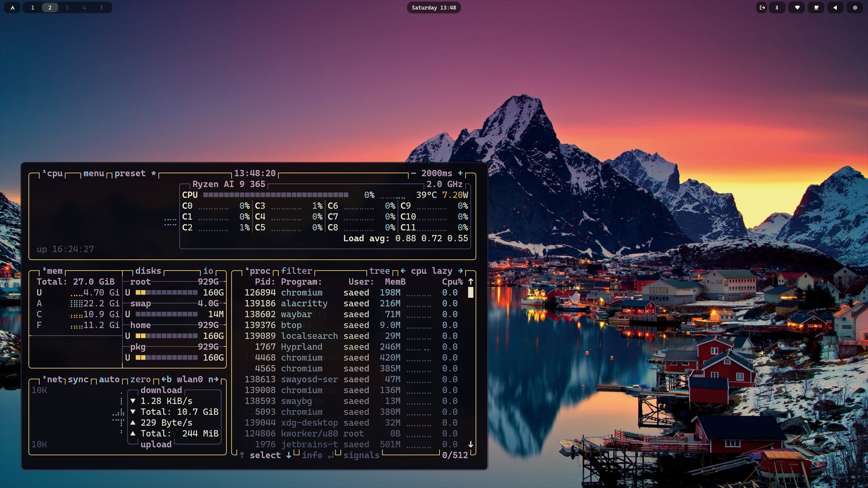This screenshot has height=488, width=868.
Task: Click the process list scroll-up arrow
Action: 471,282
